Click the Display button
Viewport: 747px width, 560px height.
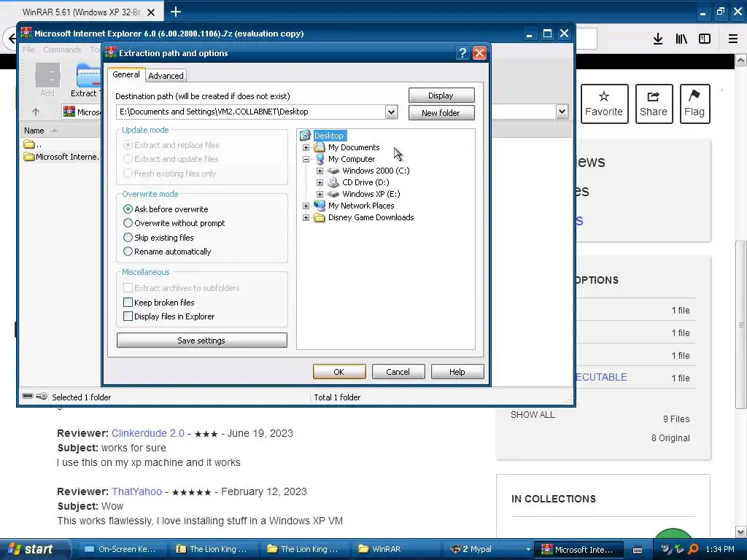click(x=441, y=96)
